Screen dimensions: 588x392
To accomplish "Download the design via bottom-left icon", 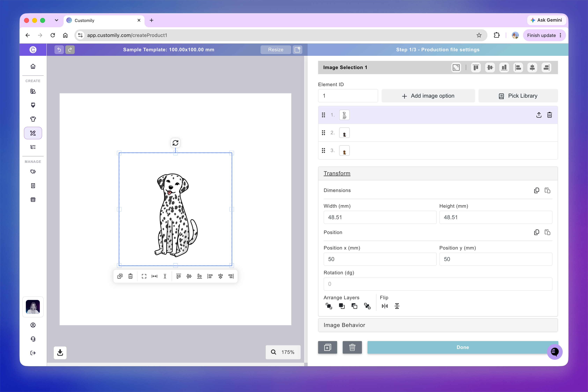I will [x=60, y=353].
